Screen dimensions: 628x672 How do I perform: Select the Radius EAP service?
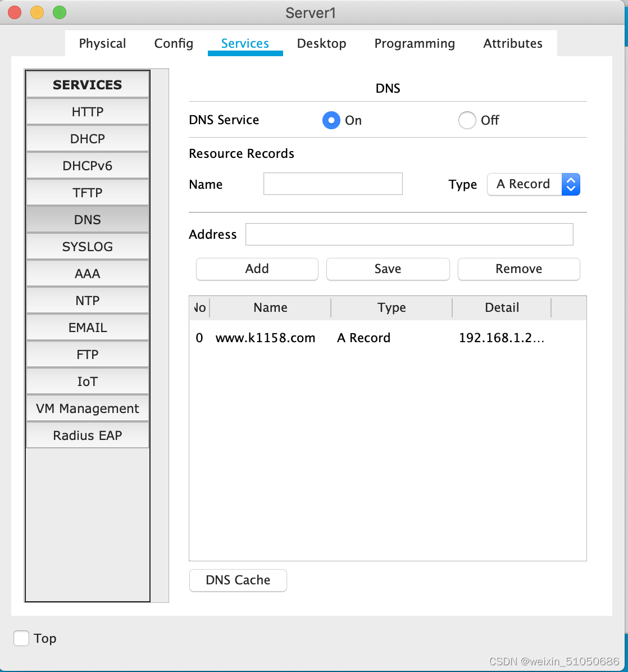[x=87, y=435]
